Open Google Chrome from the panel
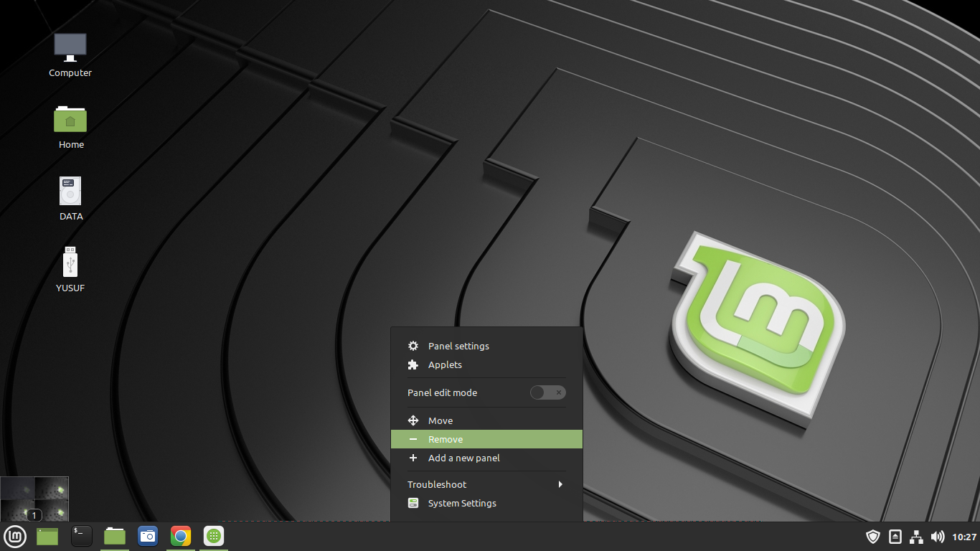 point(181,536)
